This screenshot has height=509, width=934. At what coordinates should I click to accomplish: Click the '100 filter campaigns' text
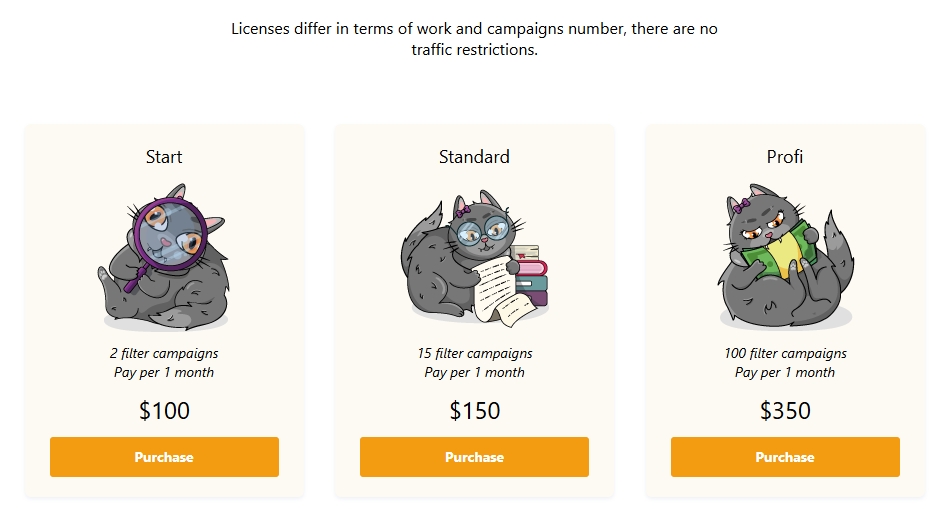click(785, 354)
